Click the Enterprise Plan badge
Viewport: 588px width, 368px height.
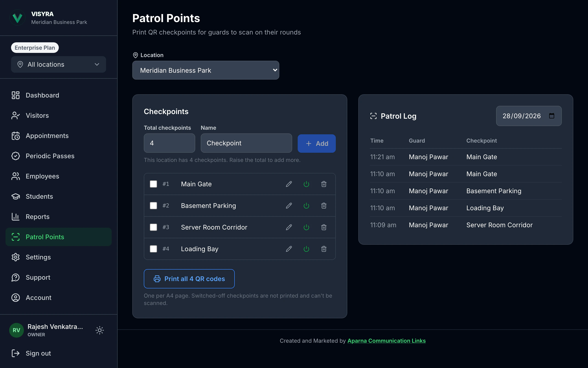[x=35, y=48]
